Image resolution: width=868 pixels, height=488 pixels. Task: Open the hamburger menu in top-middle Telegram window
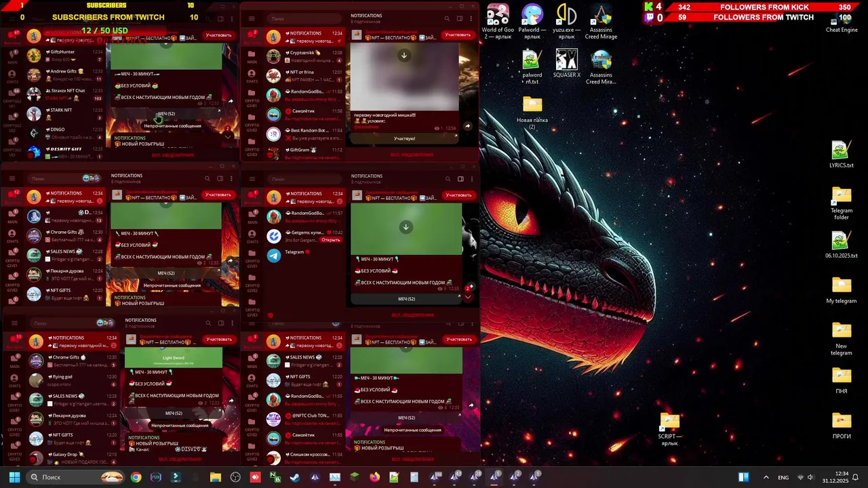252,19
